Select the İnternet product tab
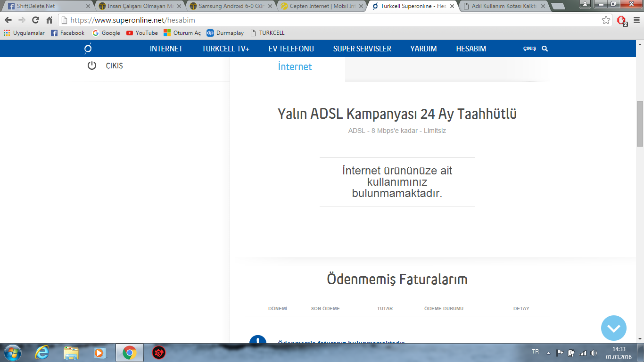This screenshot has height=362, width=644. [x=295, y=67]
